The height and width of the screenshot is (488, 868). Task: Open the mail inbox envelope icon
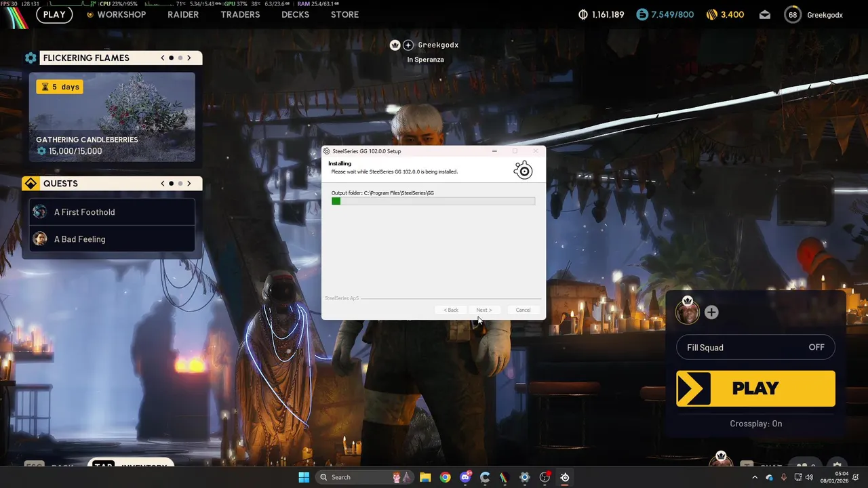765,14
